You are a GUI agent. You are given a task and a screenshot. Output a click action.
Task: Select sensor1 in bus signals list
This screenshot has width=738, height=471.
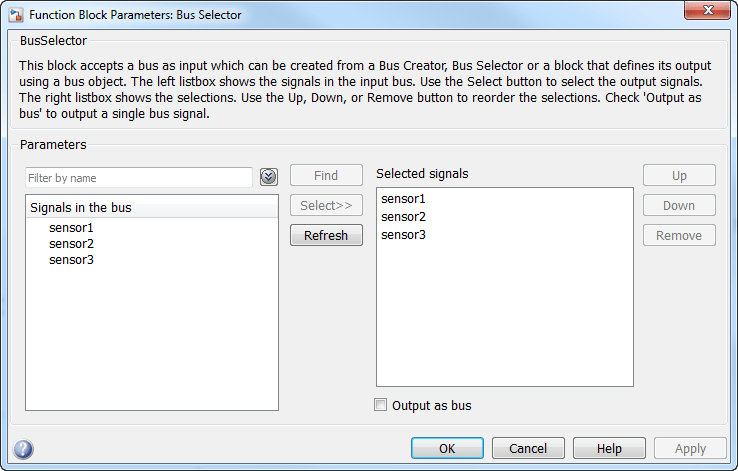point(71,228)
